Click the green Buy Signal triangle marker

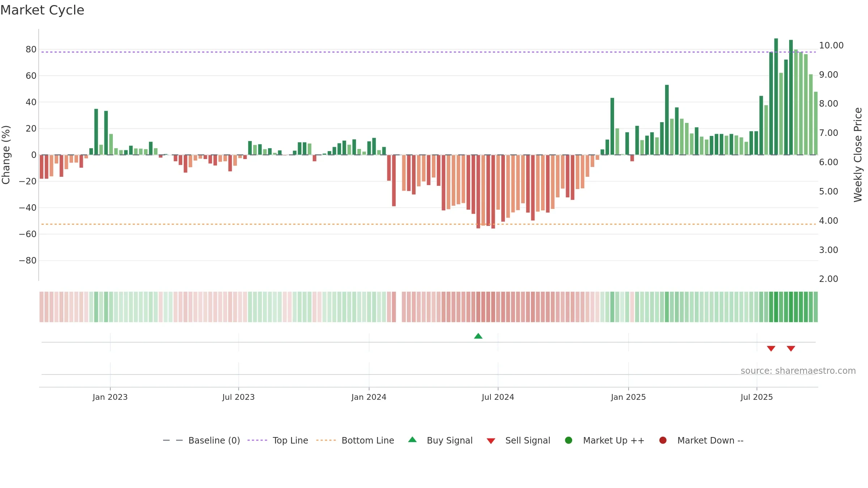[x=478, y=336]
